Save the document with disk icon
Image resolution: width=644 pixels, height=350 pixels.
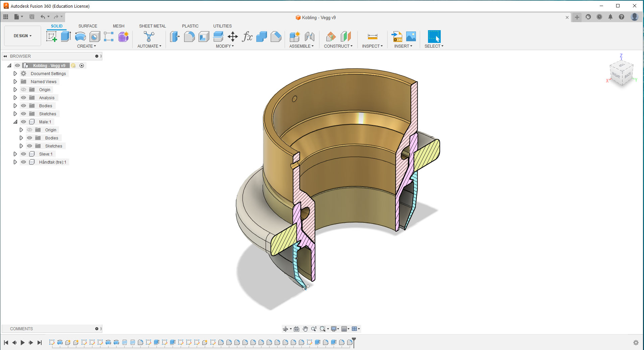pyautogui.click(x=32, y=17)
